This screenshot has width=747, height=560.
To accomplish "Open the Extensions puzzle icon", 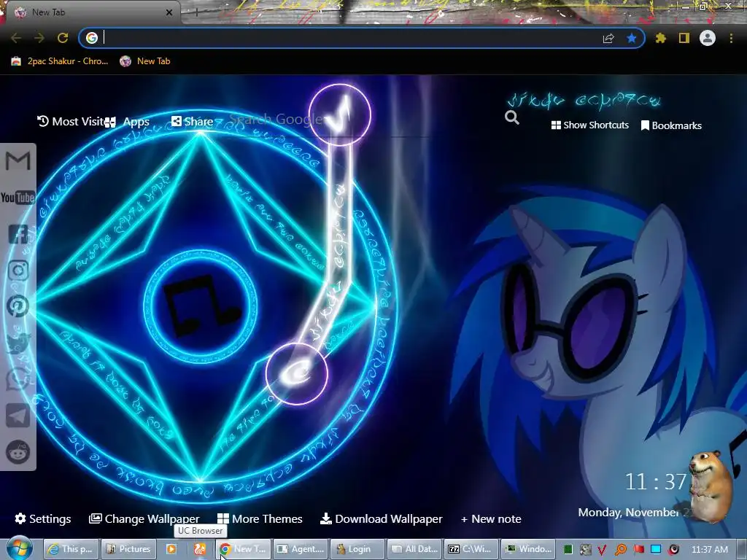I will [x=660, y=38].
